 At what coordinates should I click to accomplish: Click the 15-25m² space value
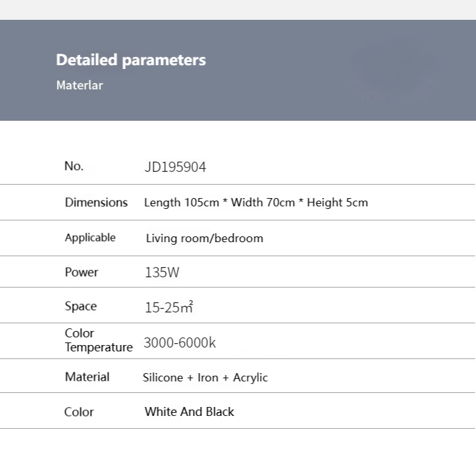click(169, 307)
